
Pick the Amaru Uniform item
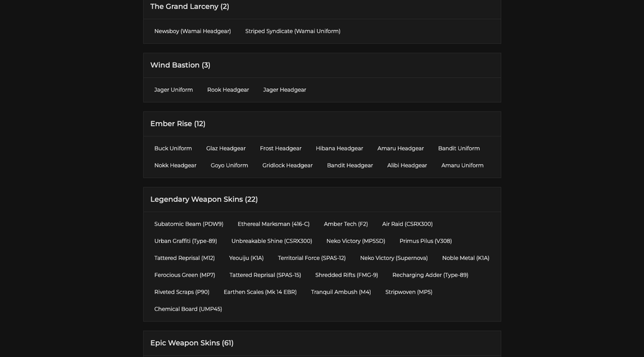(x=462, y=165)
